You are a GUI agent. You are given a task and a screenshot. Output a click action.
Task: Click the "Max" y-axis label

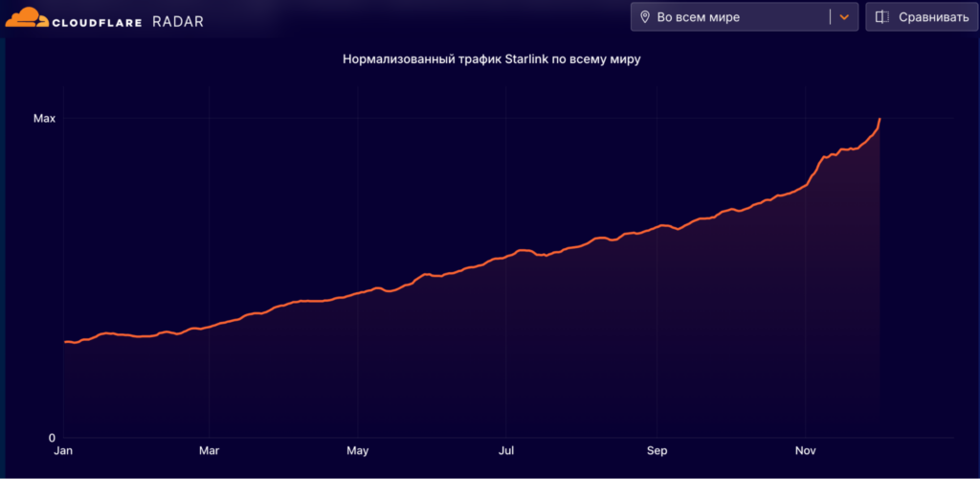click(44, 118)
